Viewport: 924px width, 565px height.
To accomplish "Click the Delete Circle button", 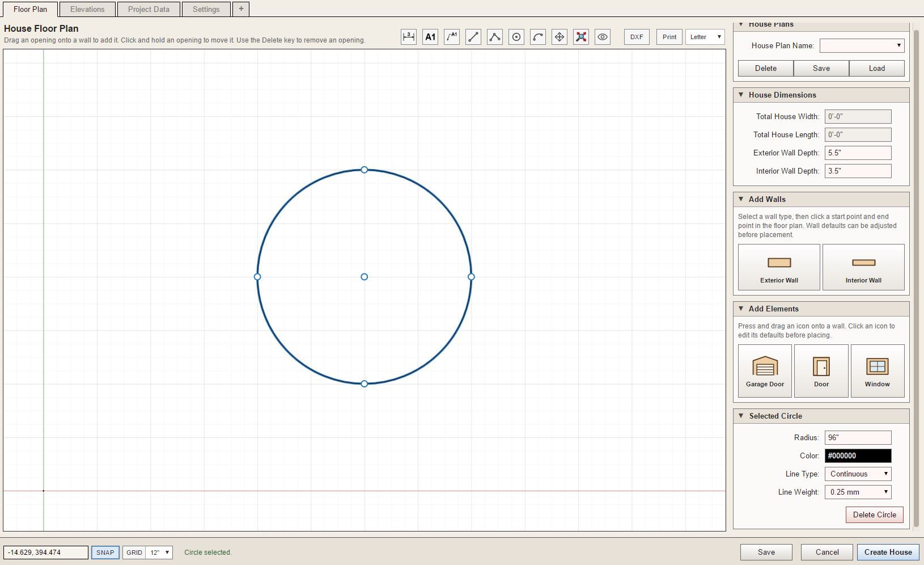I will point(875,515).
